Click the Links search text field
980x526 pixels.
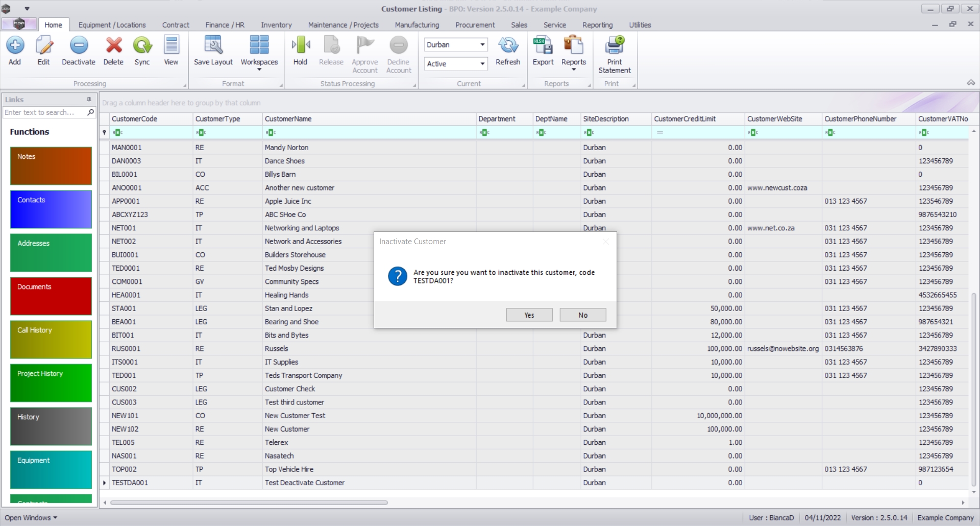45,112
